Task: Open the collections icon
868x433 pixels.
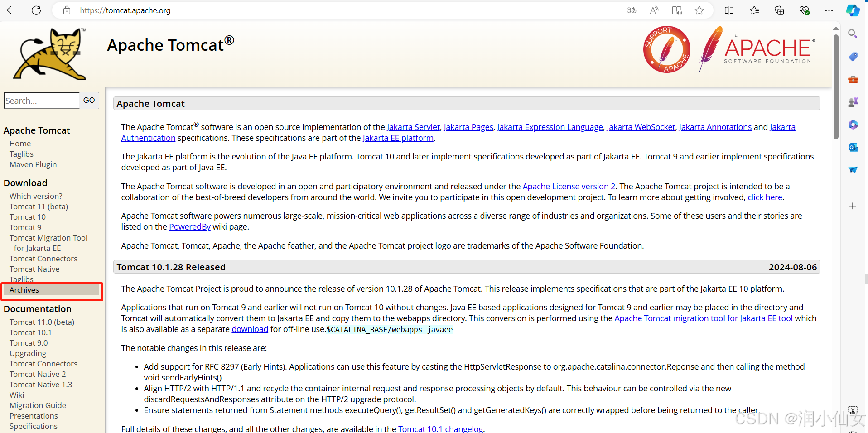Action: [x=779, y=10]
